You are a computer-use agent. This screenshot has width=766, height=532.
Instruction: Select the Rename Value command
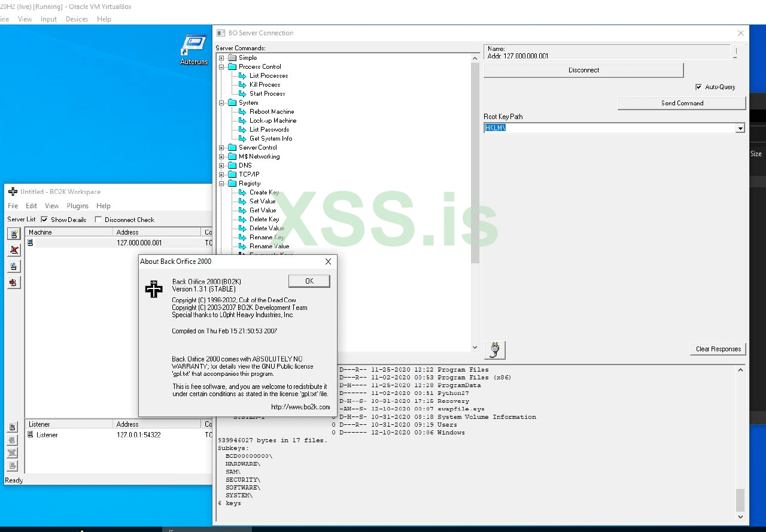pyautogui.click(x=269, y=247)
